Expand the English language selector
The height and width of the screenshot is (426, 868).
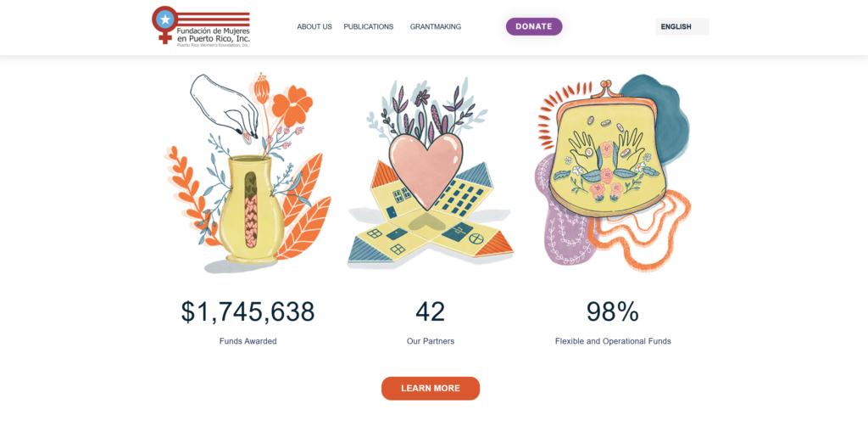pyautogui.click(x=682, y=26)
